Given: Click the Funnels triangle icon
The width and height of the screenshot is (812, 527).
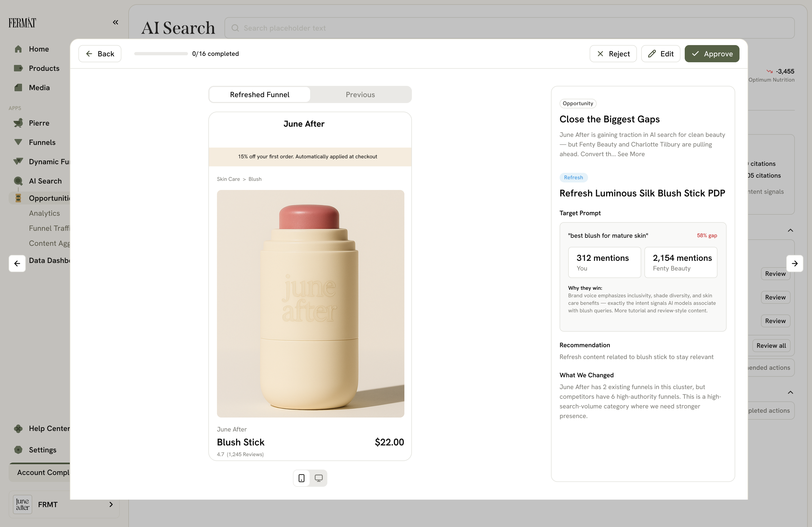Looking at the screenshot, I should coord(19,142).
